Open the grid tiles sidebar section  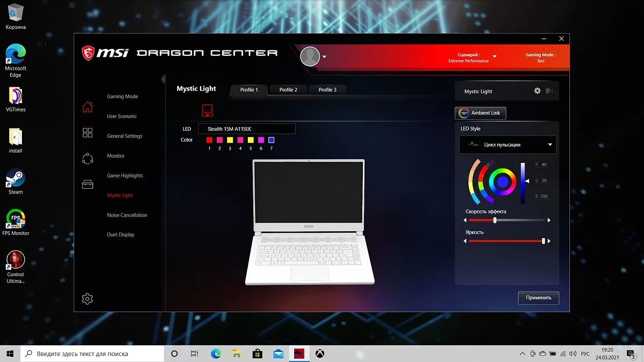(87, 132)
